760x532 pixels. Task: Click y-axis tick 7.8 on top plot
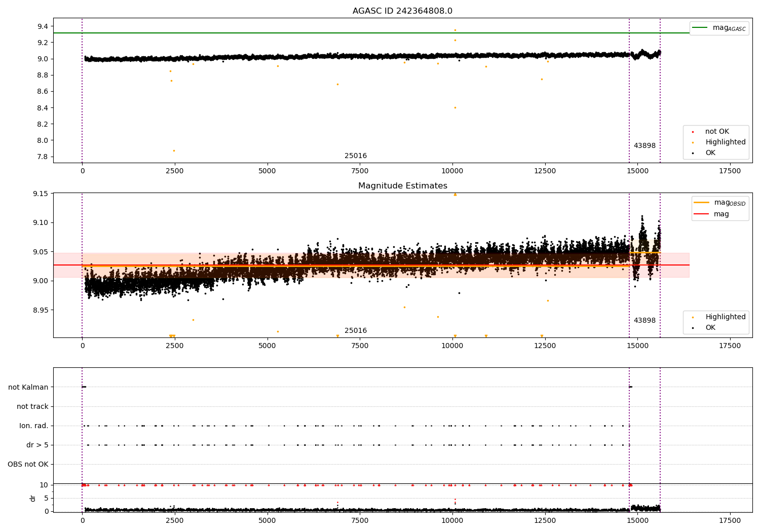pos(43,157)
